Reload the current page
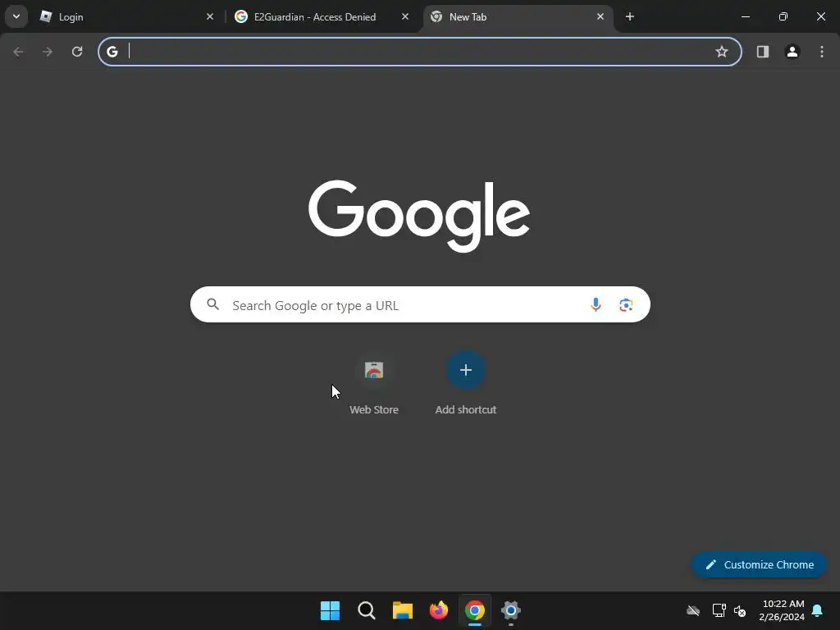Screen dimensions: 840x630 pos(77,52)
